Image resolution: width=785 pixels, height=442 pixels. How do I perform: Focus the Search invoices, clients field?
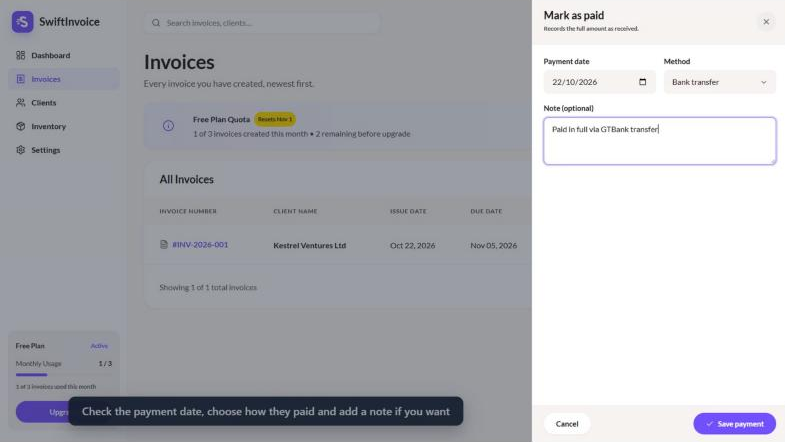pyautogui.click(x=262, y=23)
